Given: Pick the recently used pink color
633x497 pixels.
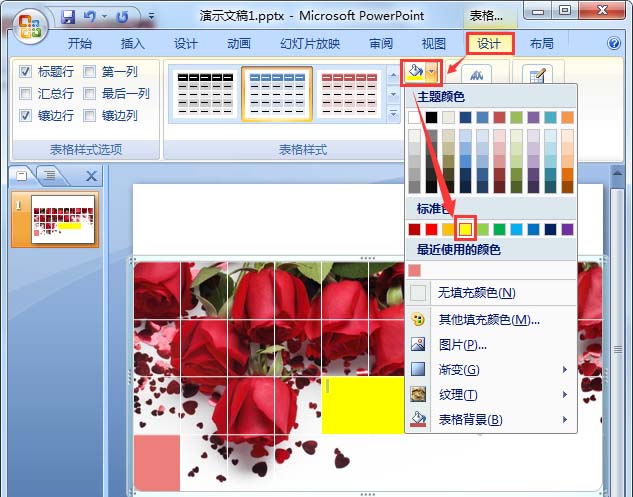Looking at the screenshot, I should (x=414, y=270).
